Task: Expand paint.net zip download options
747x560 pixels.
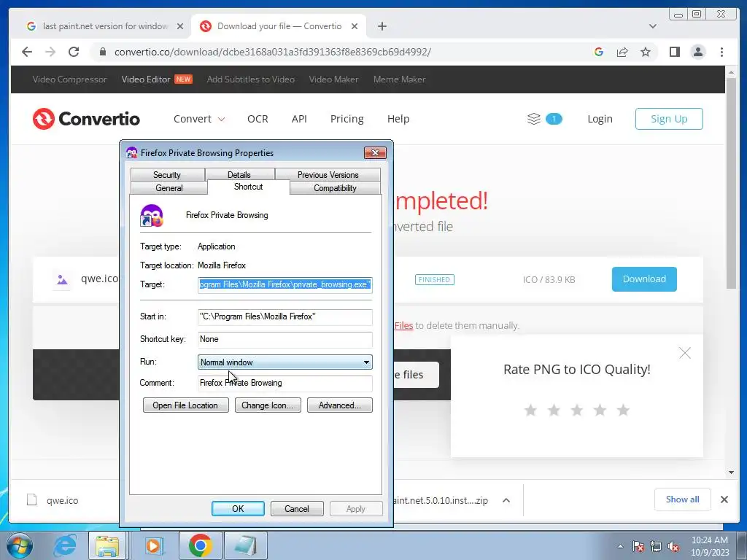Action: [x=506, y=500]
